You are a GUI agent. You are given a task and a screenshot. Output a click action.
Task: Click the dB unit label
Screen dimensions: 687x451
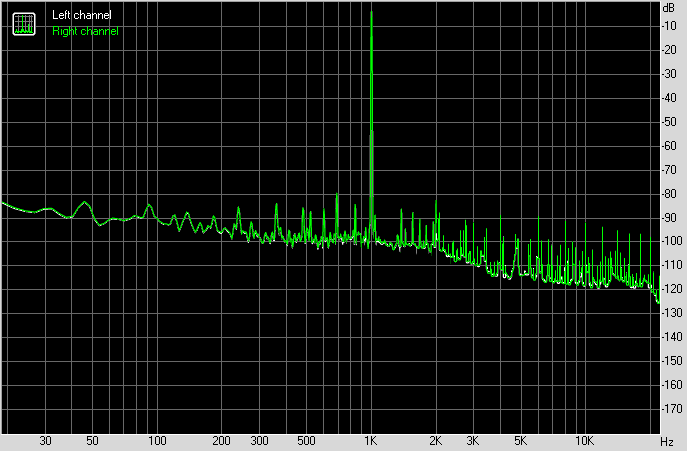(x=669, y=8)
